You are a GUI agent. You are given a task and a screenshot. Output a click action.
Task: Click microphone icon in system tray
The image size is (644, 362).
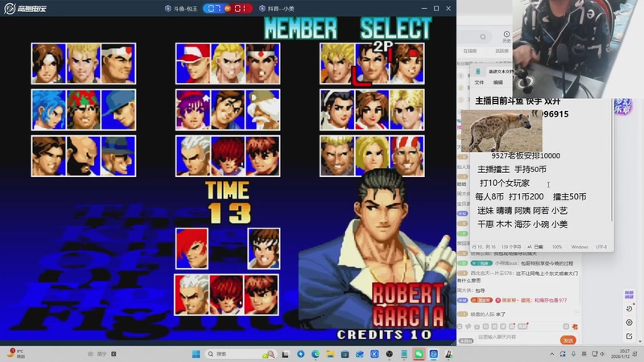click(x=573, y=354)
